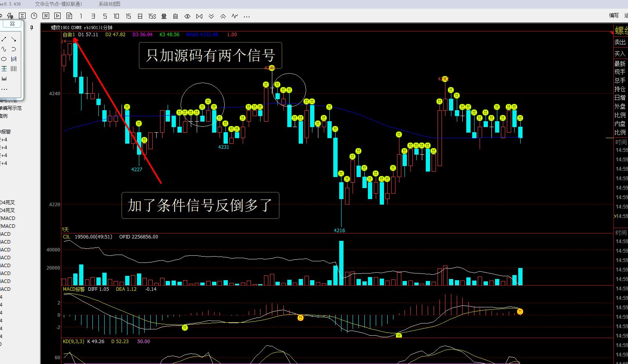Expand chart with double-down chevron

211,16
